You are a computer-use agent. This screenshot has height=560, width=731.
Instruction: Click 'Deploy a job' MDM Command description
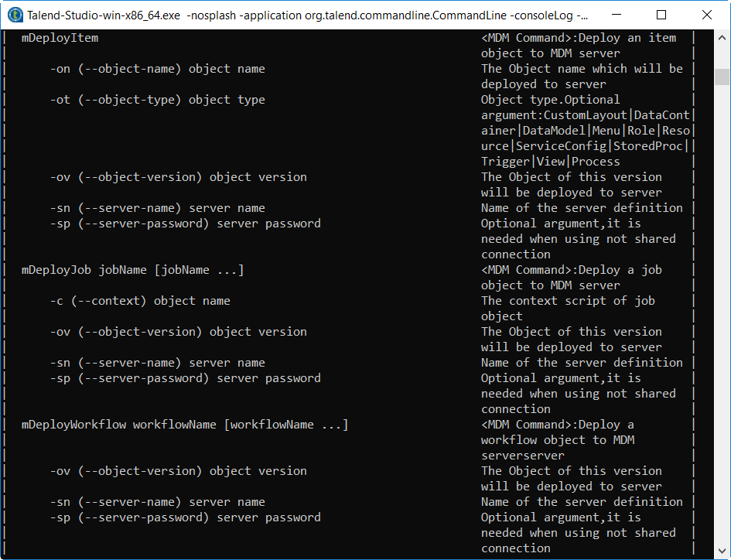(x=572, y=270)
